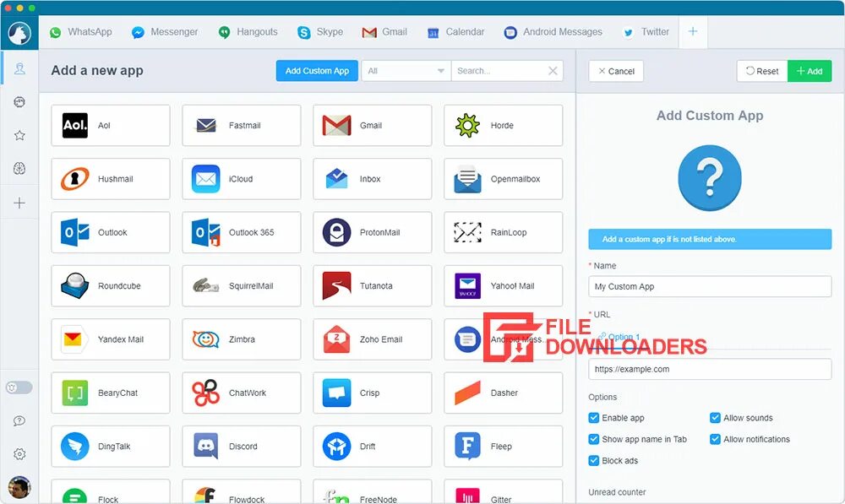Select the Roundcube app
This screenshot has width=845, height=504.
(111, 286)
